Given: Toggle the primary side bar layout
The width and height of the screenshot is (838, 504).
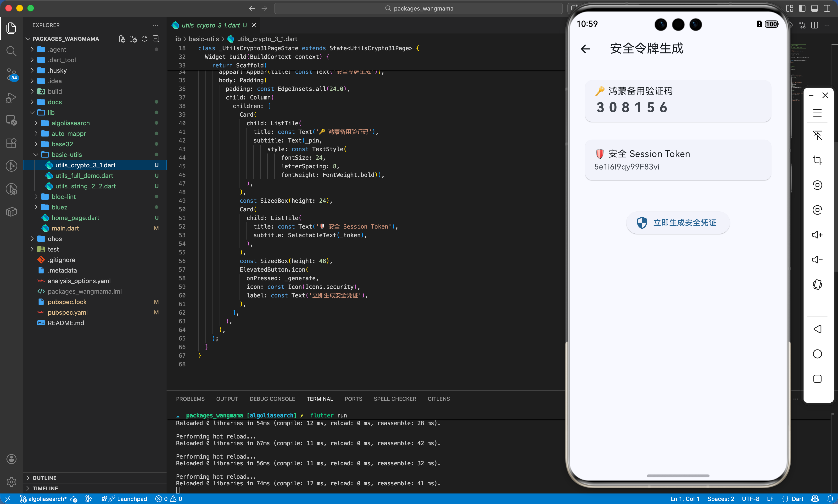Looking at the screenshot, I should pyautogui.click(x=802, y=9).
